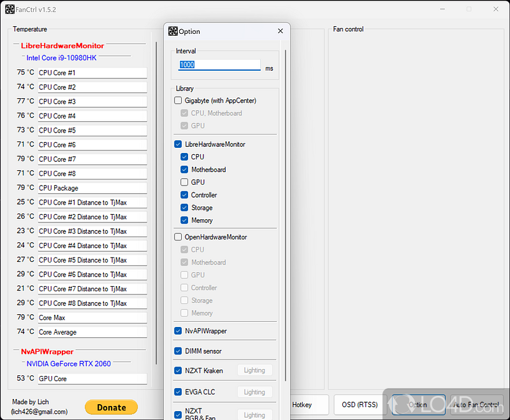Open the OSD (RTSS) button
Viewport: 510px width, 420px height.
click(360, 405)
